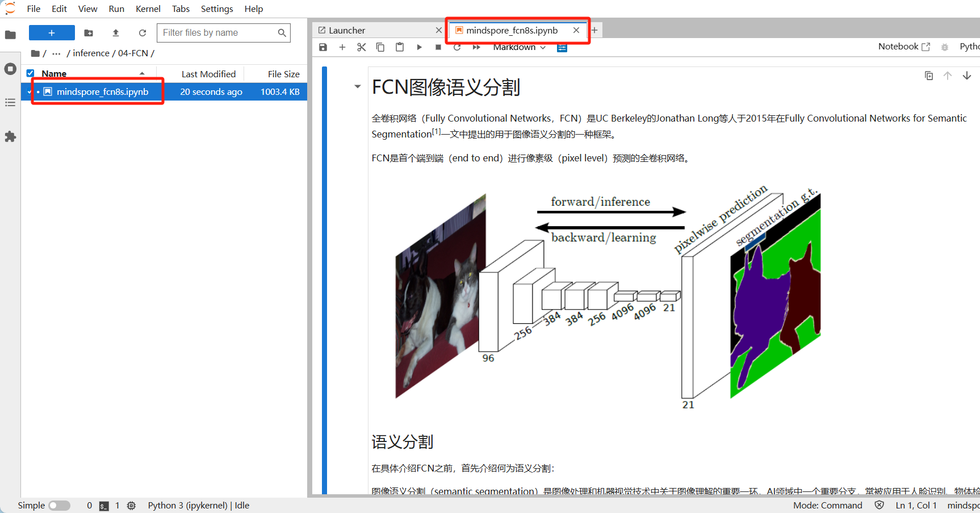980x513 pixels.
Task: Refresh the file browser list
Action: [143, 33]
